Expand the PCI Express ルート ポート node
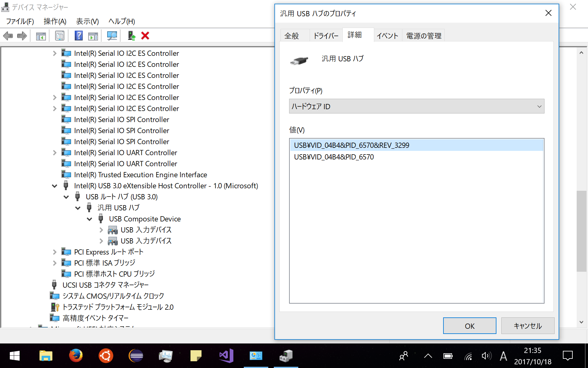Image resolution: width=588 pixels, height=368 pixels. pyautogui.click(x=55, y=252)
